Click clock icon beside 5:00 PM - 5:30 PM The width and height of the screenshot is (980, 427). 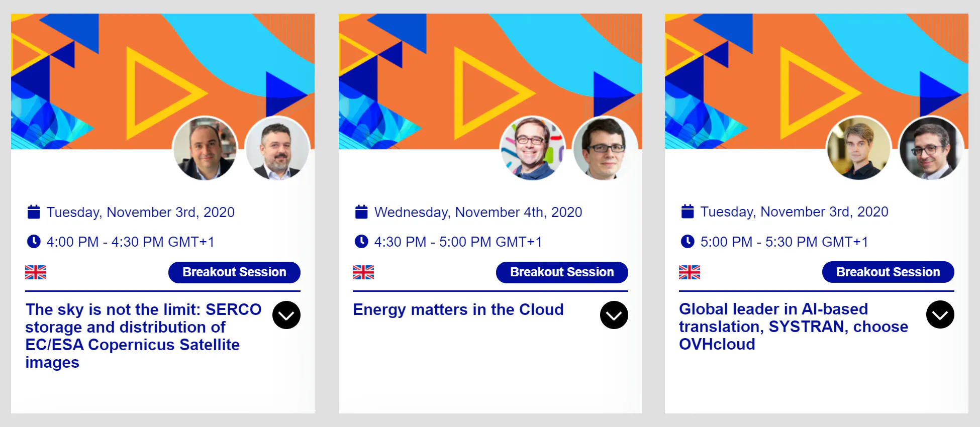coord(688,242)
